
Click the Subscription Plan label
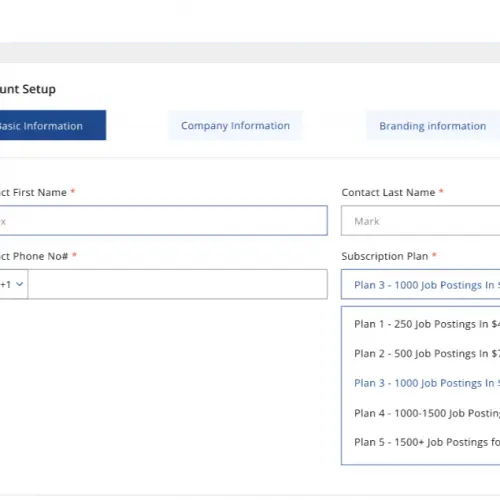click(x=385, y=256)
